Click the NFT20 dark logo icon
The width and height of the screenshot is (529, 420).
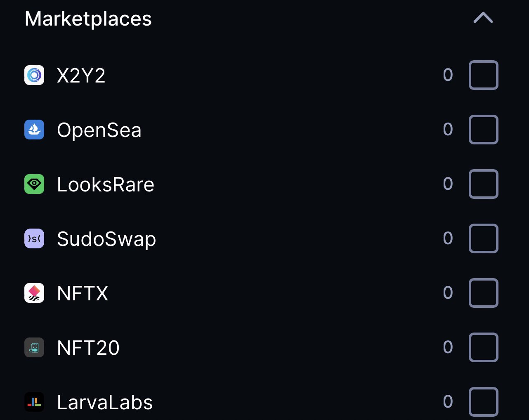[x=34, y=347]
